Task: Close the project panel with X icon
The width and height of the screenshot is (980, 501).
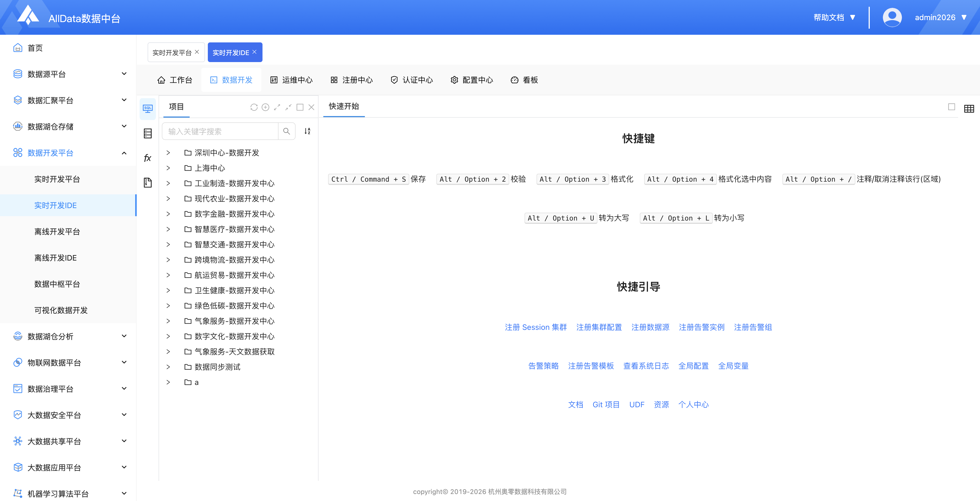Action: point(311,107)
